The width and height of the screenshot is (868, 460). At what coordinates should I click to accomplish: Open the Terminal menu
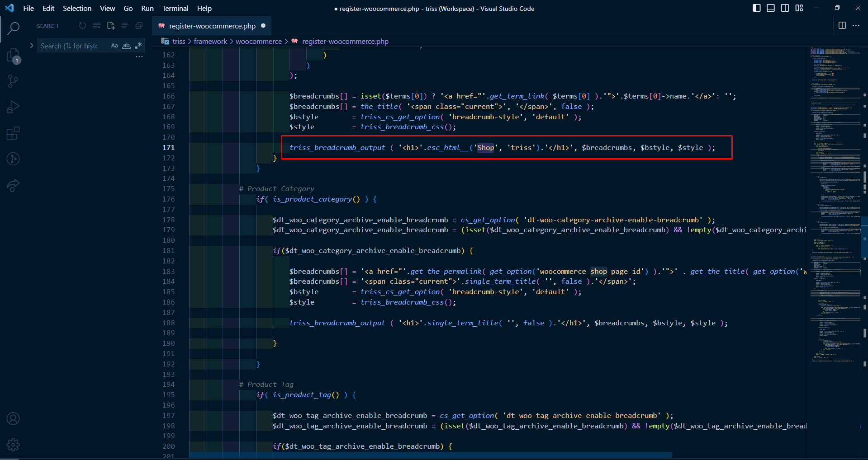pos(175,8)
